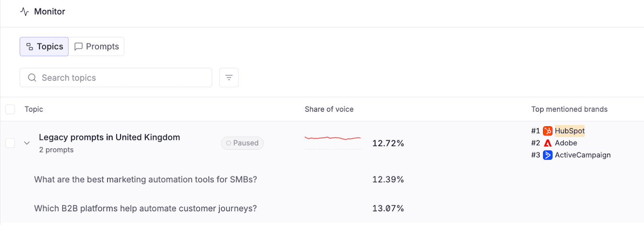Click the Adobe brand logo

[x=547, y=143]
